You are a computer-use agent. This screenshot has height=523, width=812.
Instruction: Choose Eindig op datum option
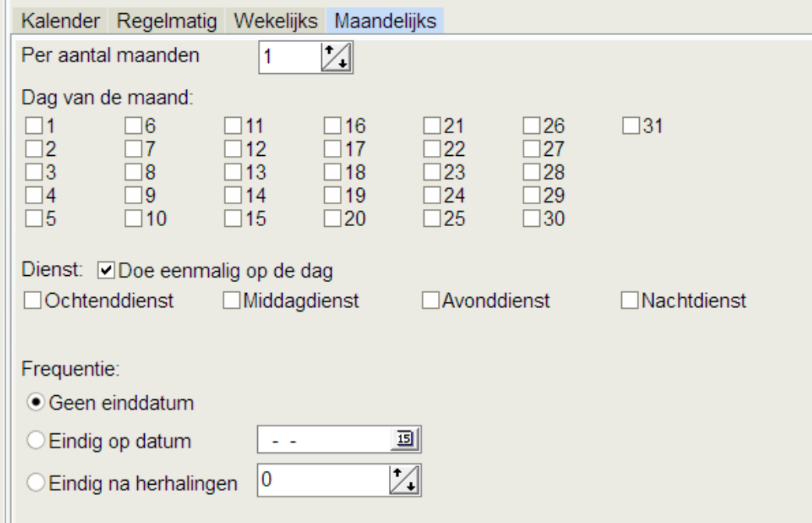35,441
